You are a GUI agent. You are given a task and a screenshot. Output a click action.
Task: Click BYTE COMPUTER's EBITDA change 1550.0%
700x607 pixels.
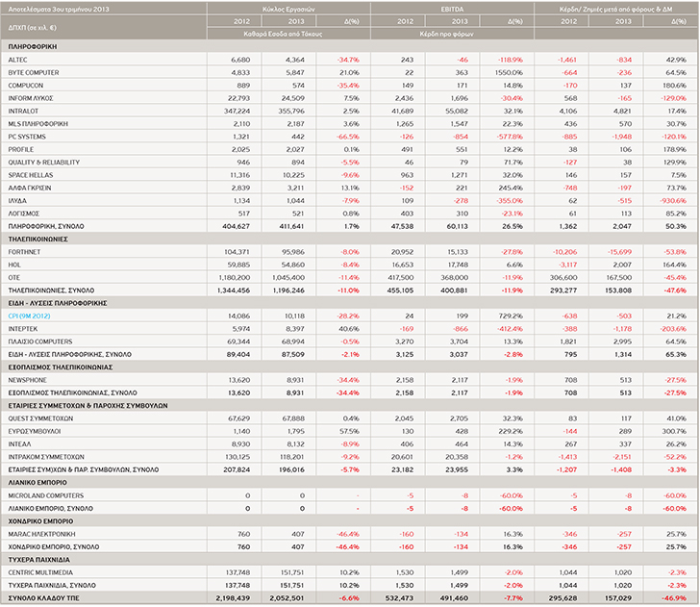509,72
